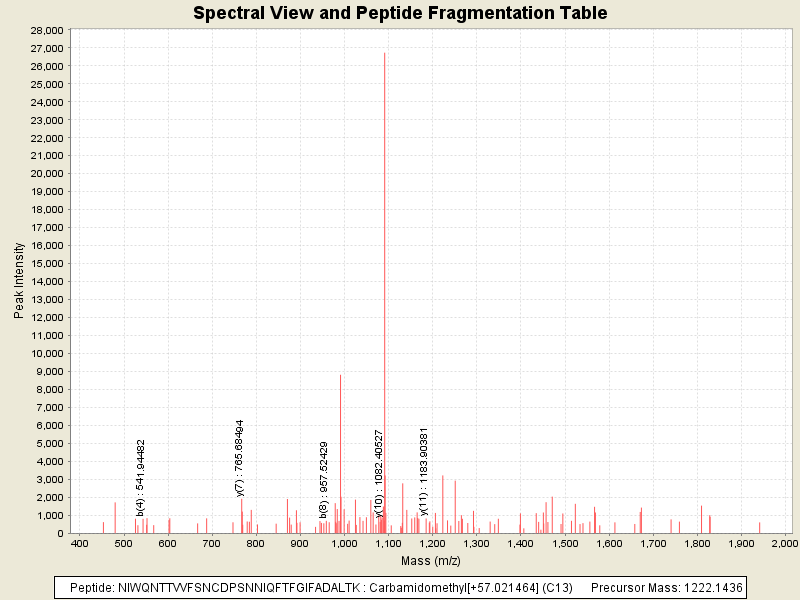Click the 'Precursor Mass: 1222.1436' legend text
Viewport: 800px width, 600px height.
pos(665,587)
